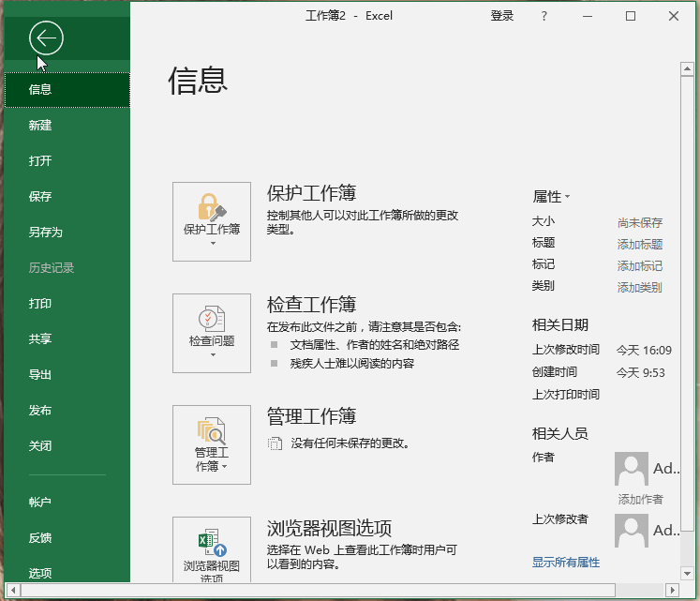Click the 尚未保存 size value
Screen dimensions: 700x601
pos(640,222)
